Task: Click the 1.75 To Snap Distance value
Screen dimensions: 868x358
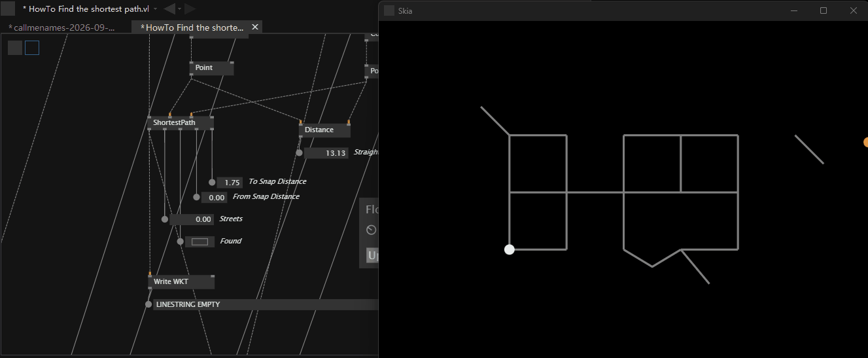Action: [x=230, y=183]
